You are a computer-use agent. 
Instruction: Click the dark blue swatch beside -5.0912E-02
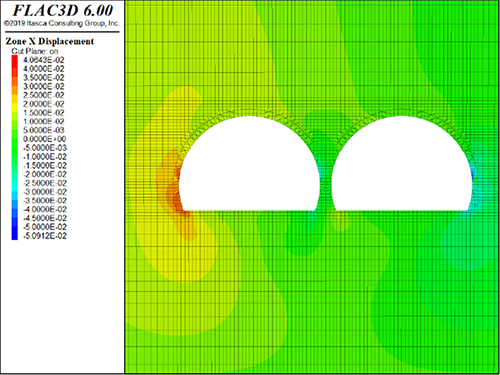click(15, 236)
